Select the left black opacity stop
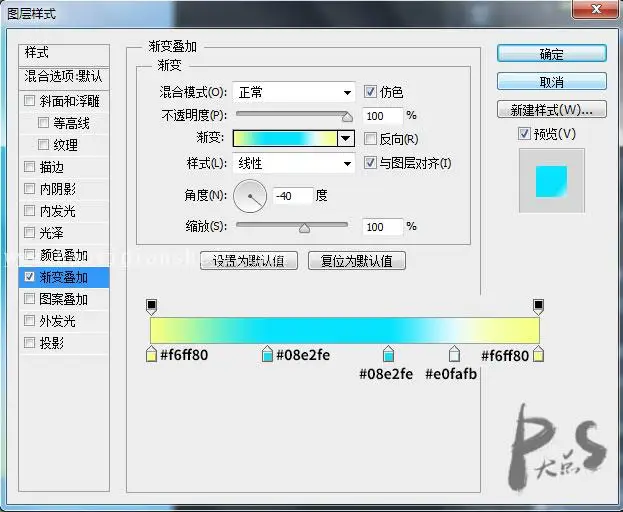Screen dimensions: 623x512 point(151,307)
